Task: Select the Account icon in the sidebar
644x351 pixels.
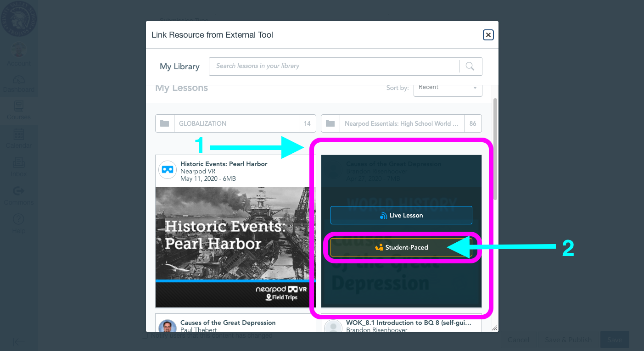Action: [19, 50]
